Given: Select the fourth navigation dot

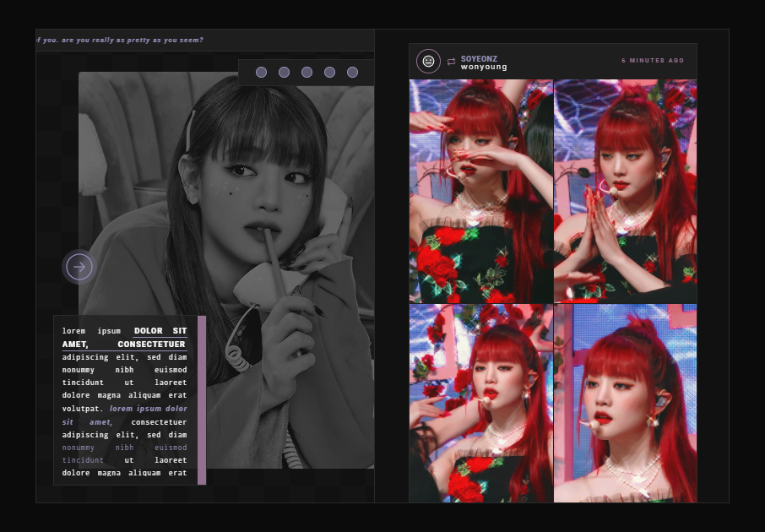Looking at the screenshot, I should tap(329, 73).
